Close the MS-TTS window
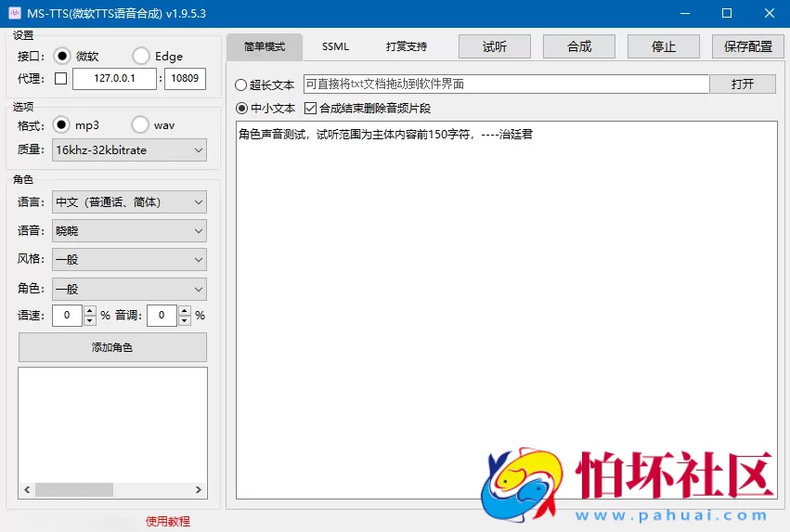Screen dimensions: 790x532 coord(770,14)
